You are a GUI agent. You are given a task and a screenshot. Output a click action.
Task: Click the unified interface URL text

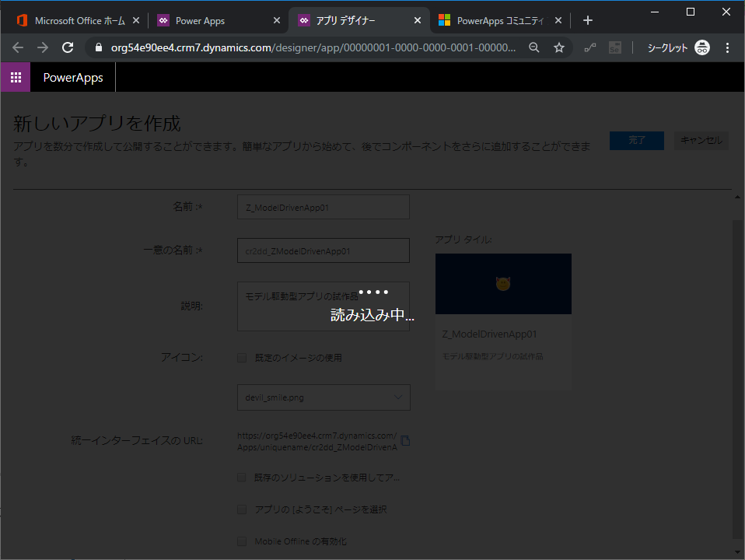(317, 441)
